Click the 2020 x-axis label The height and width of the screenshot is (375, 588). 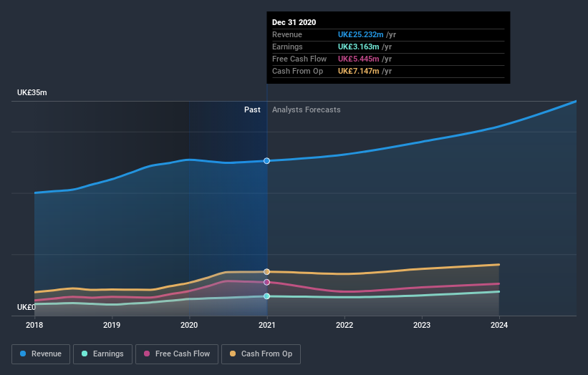[x=189, y=325]
